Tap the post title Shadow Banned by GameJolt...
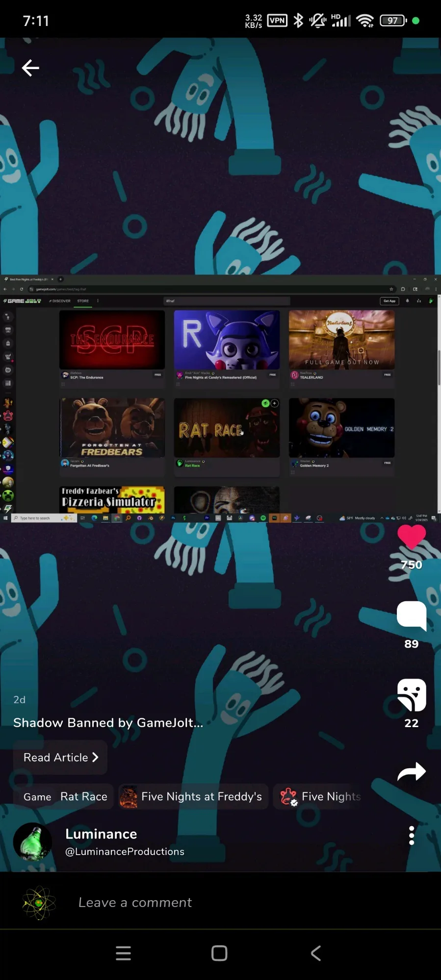 point(108,723)
